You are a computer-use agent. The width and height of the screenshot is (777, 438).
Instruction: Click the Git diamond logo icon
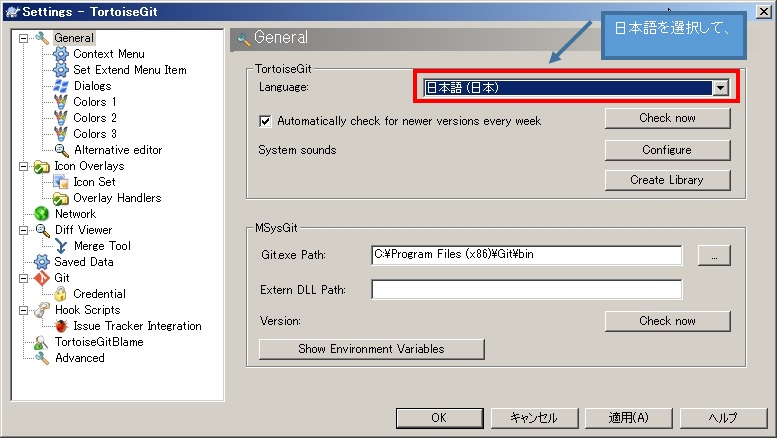42,278
